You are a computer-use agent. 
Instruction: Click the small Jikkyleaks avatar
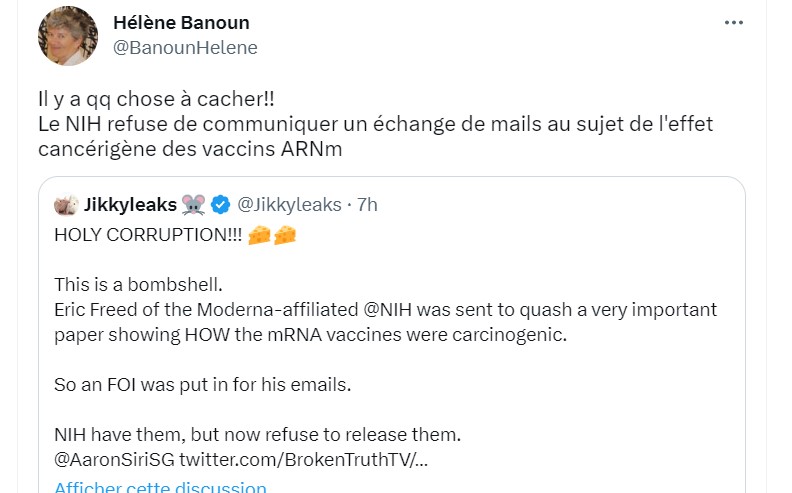(x=67, y=205)
